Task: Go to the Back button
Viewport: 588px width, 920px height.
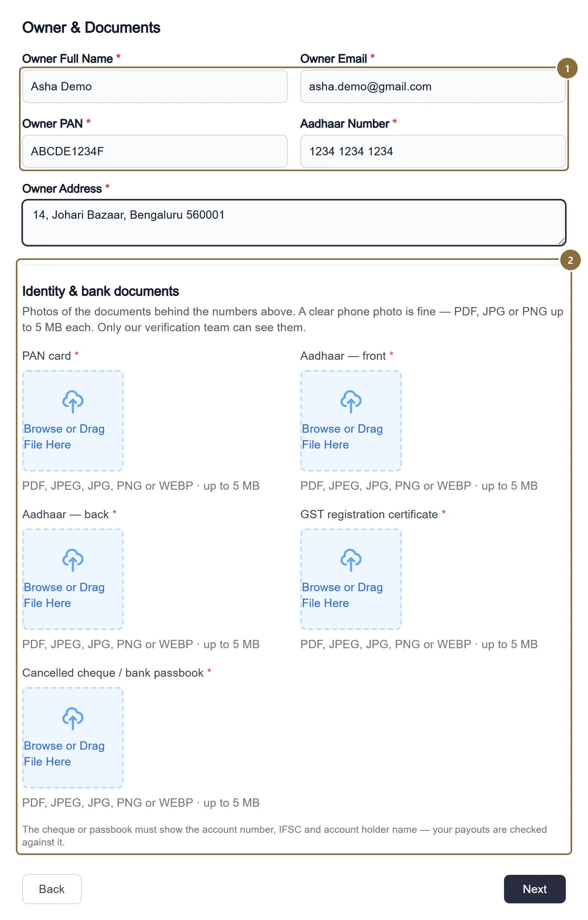Action: coord(52,889)
